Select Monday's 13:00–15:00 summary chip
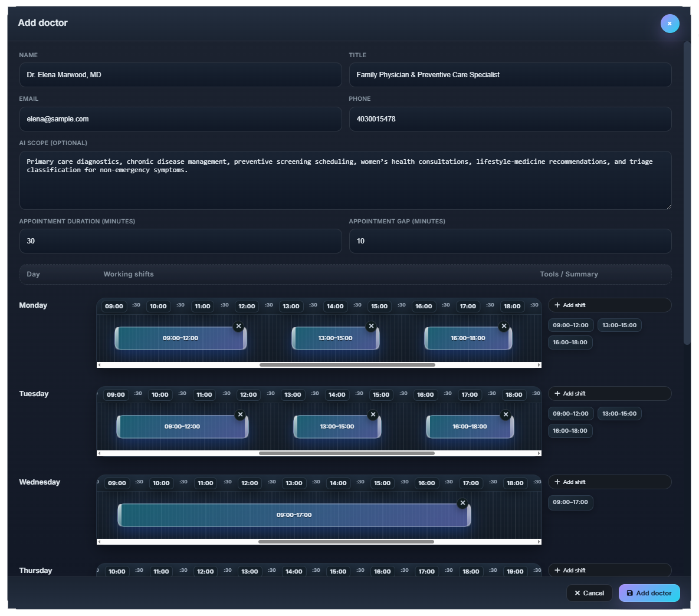The width and height of the screenshot is (699, 616). pos(619,325)
